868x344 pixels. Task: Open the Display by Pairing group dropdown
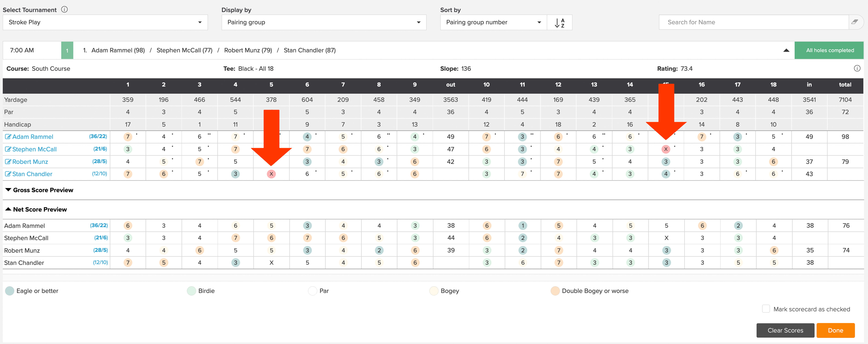pos(324,22)
